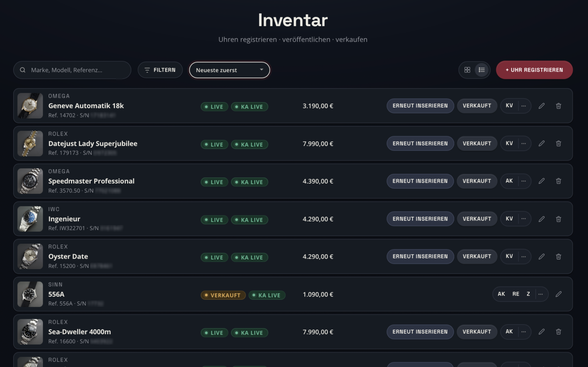Expand more options dots for Oyster Date
Image resolution: width=588 pixels, height=367 pixels.
[x=524, y=257]
